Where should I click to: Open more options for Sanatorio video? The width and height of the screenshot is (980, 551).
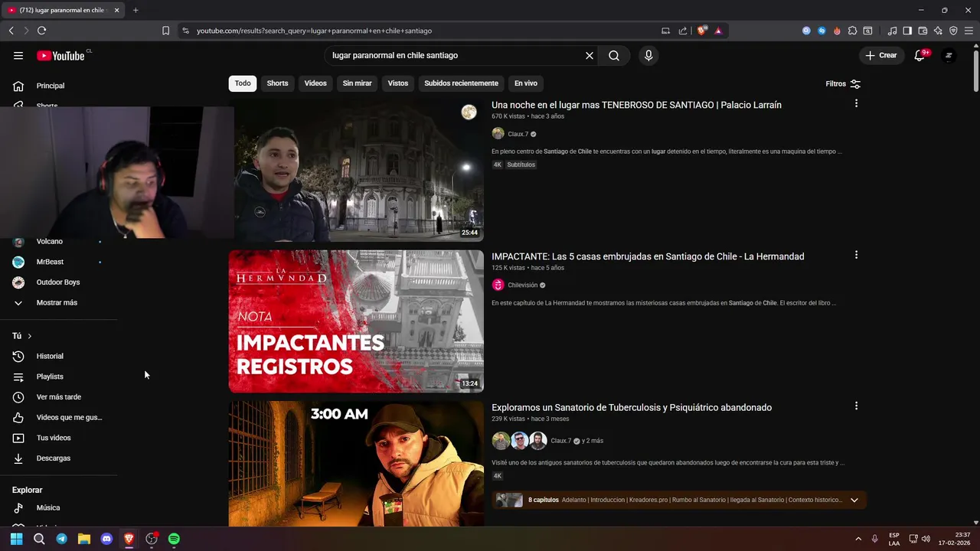coord(856,406)
